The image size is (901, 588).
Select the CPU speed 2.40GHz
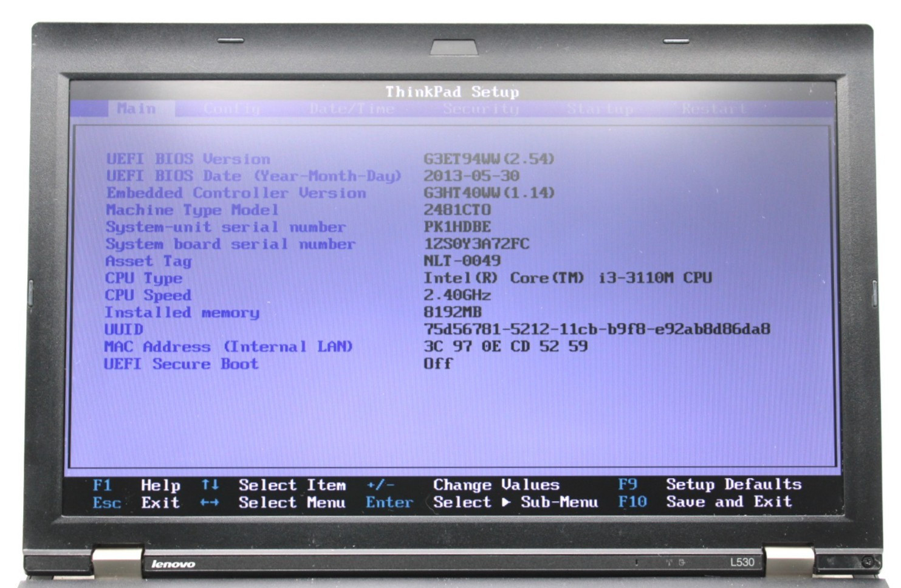(x=457, y=295)
